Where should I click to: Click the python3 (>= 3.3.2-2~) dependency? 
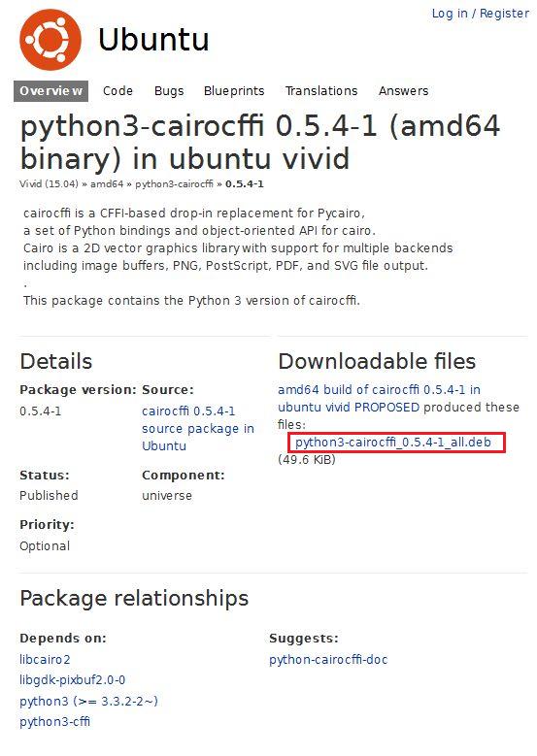(88, 701)
